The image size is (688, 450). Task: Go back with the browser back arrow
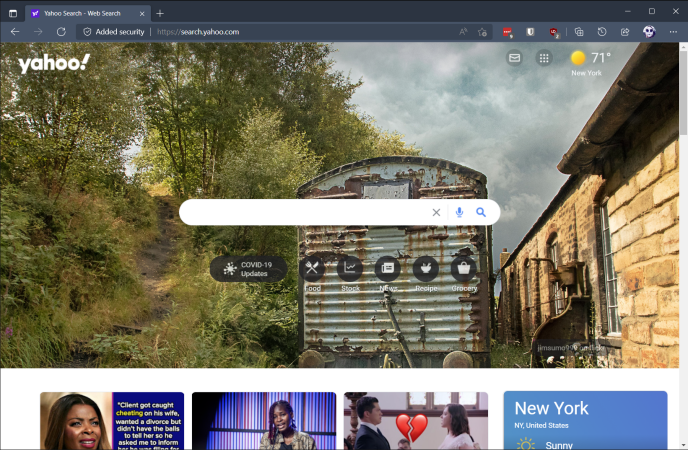(x=15, y=32)
